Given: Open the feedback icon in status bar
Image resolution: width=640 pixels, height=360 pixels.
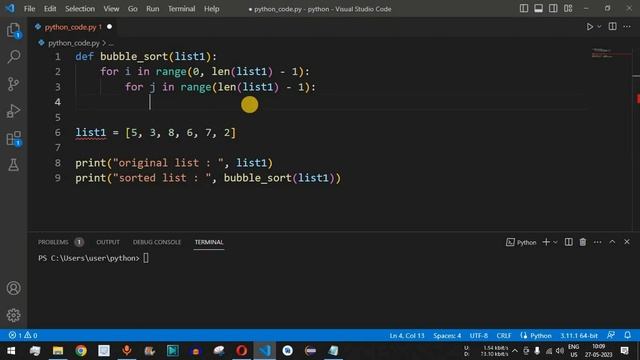Looking at the screenshot, I should coord(611,335).
